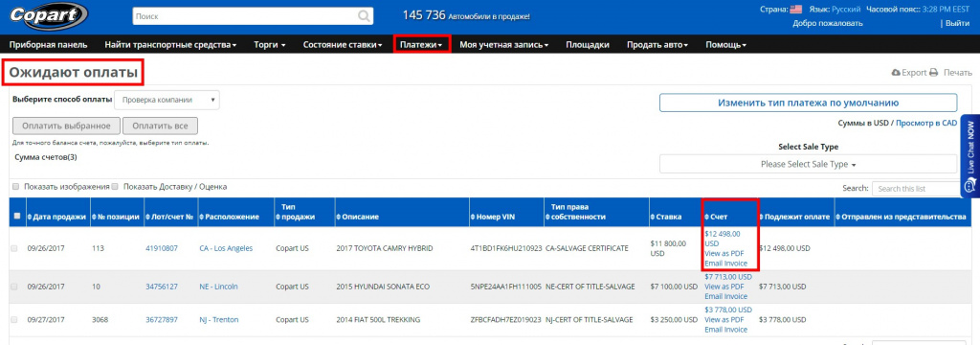
Task: Sort by Отправлен из представительства column
Action: click(x=902, y=217)
